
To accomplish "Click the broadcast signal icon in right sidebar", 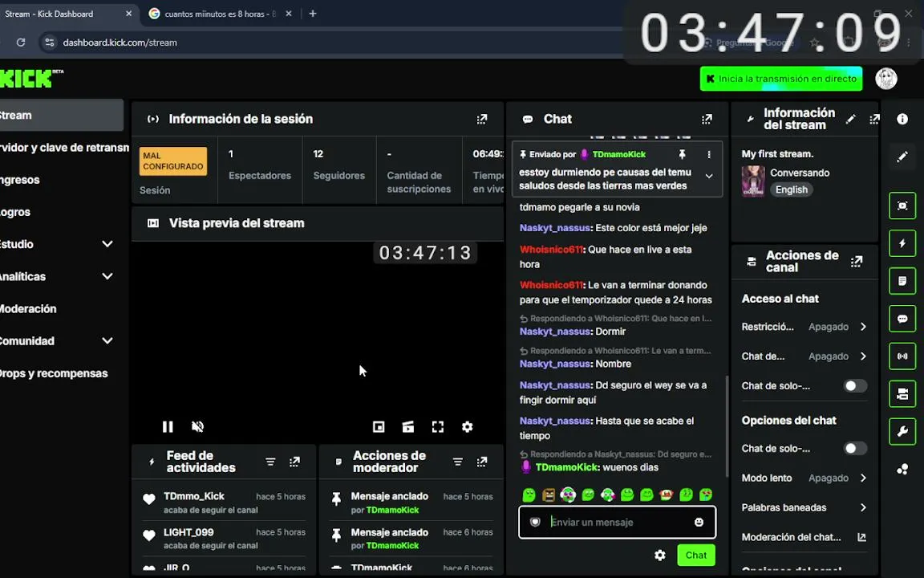I will point(902,356).
